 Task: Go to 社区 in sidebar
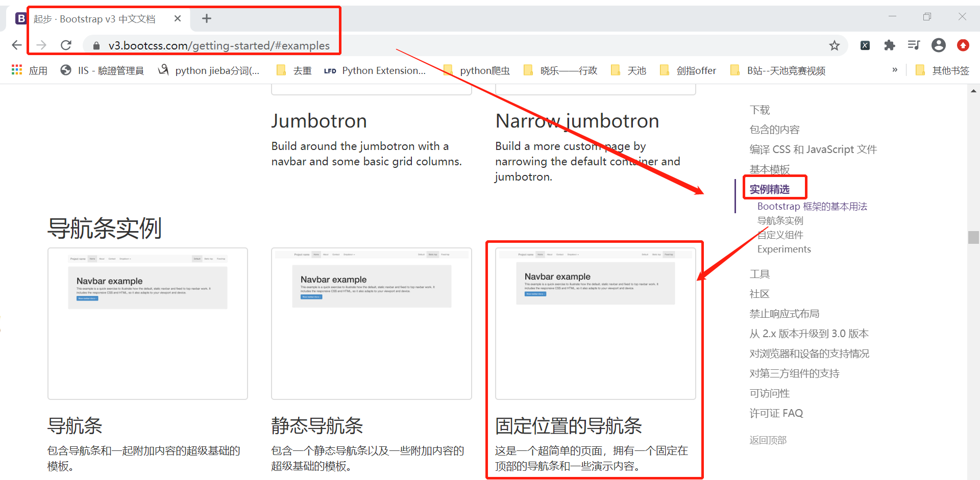click(x=759, y=294)
